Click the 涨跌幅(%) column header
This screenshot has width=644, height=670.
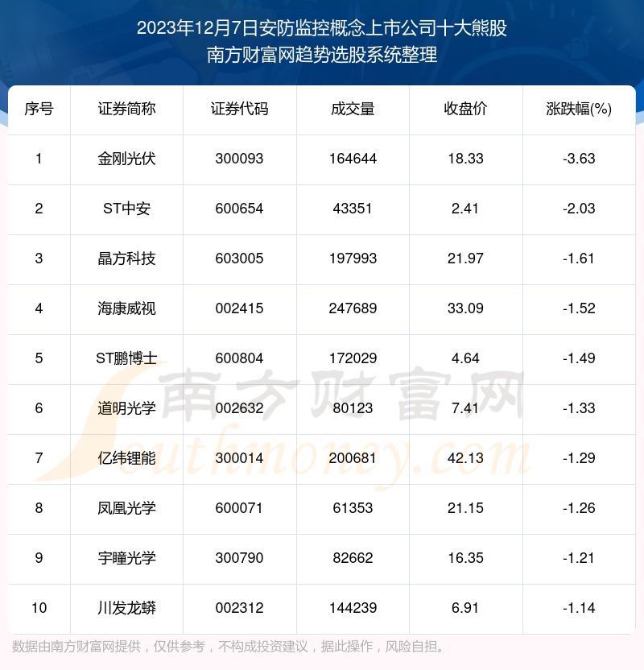pos(579,109)
